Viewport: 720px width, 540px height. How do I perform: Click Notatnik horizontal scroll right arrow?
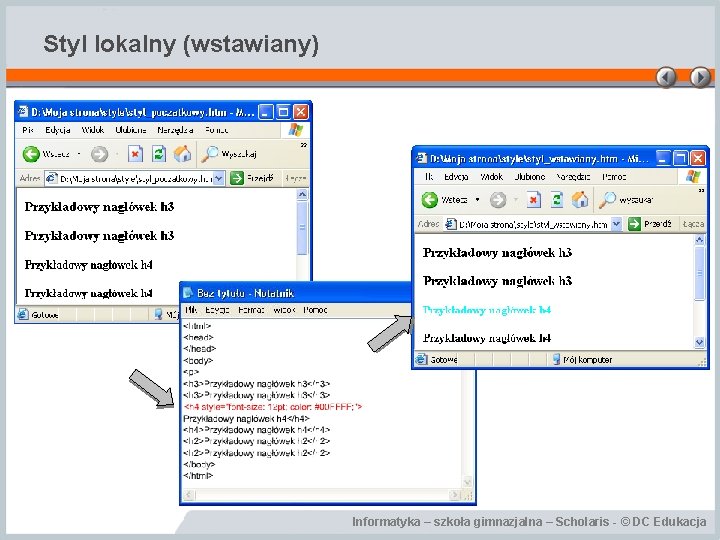454,495
